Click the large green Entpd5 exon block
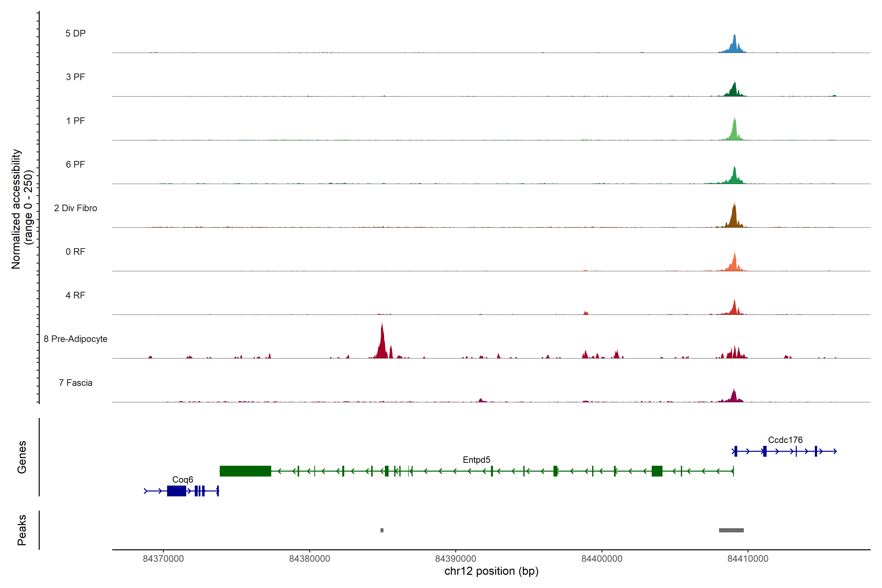 point(245,471)
